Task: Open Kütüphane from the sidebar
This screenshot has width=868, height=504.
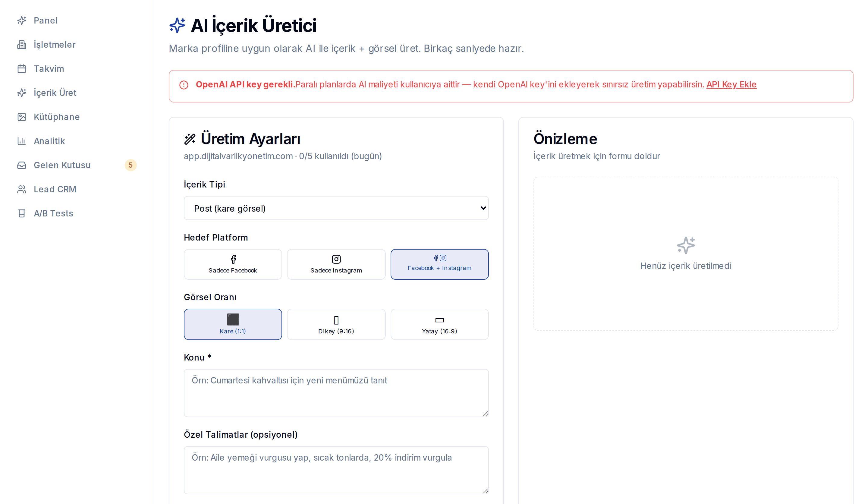Action: [77, 117]
